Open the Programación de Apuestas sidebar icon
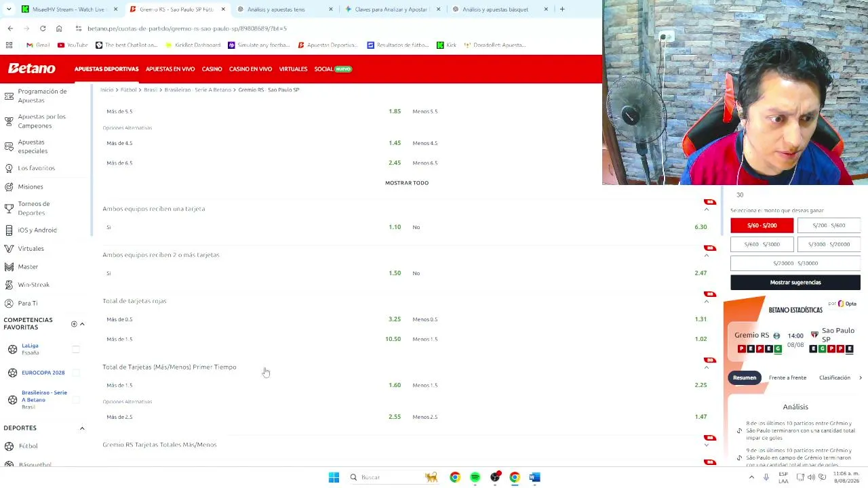 tap(9, 96)
